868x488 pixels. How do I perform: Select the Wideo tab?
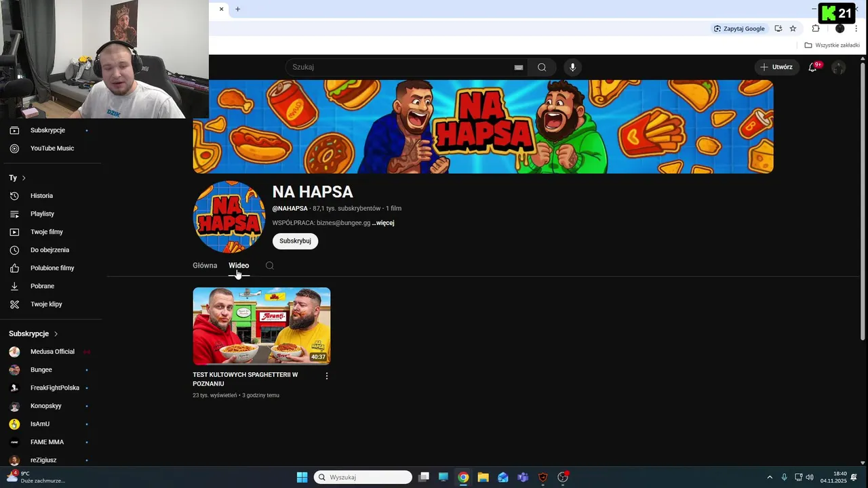pyautogui.click(x=239, y=266)
